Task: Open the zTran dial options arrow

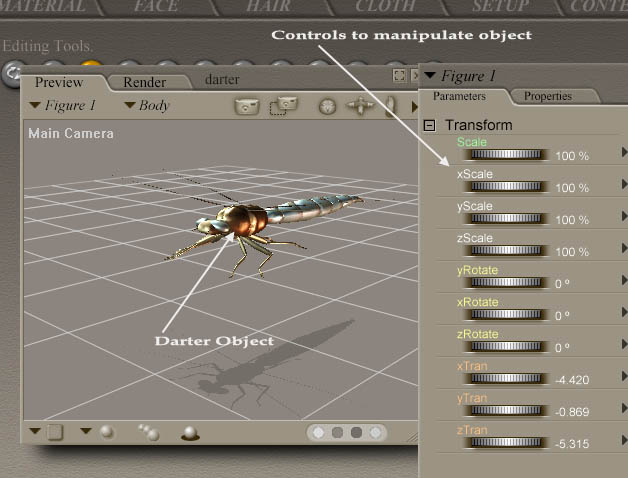Action: pos(624,440)
